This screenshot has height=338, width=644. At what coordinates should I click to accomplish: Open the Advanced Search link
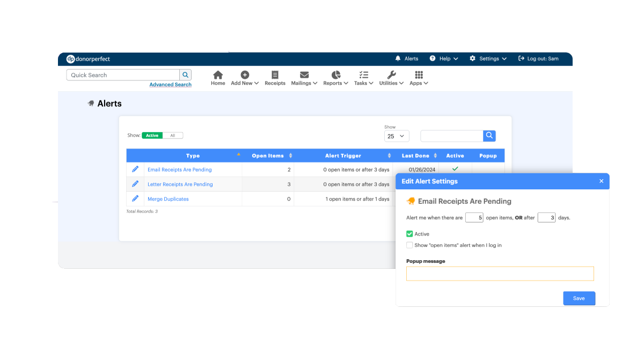[170, 85]
